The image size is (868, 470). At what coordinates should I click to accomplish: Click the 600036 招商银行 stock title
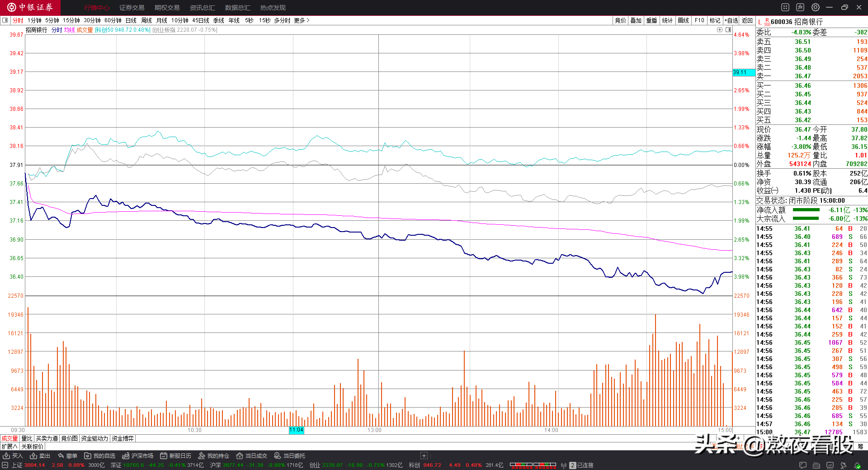point(797,22)
